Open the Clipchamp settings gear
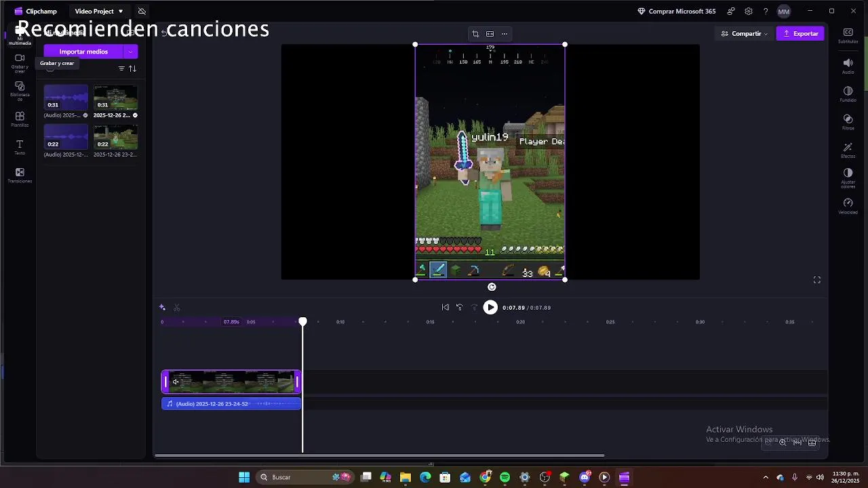Screen dimensions: 868x488 click(748, 12)
